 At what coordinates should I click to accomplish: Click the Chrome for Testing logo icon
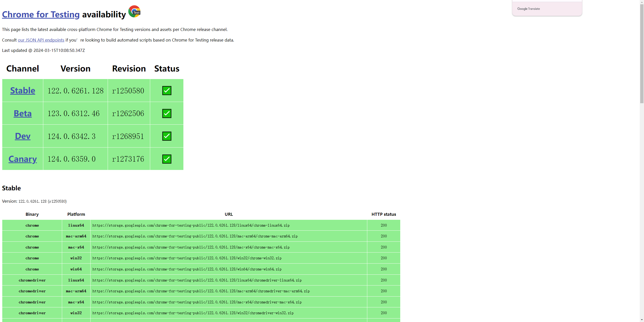(x=134, y=11)
